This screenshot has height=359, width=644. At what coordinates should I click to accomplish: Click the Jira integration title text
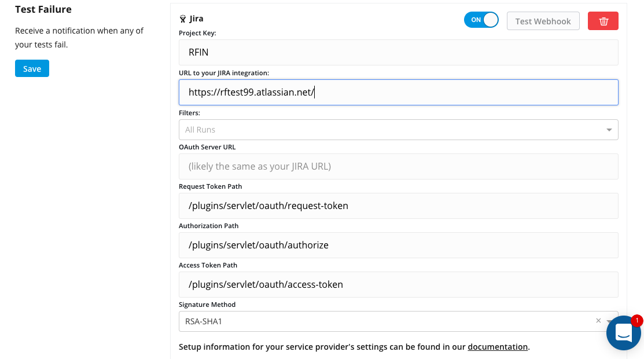(x=196, y=19)
